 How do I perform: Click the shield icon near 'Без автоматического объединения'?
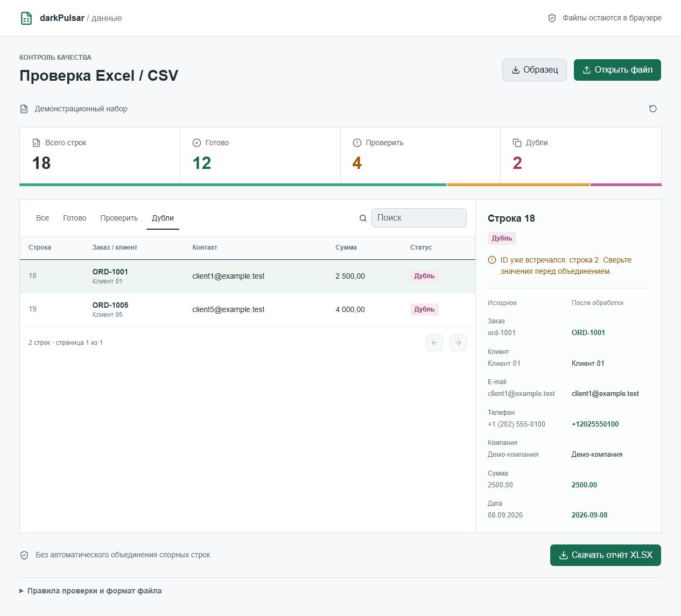24,555
